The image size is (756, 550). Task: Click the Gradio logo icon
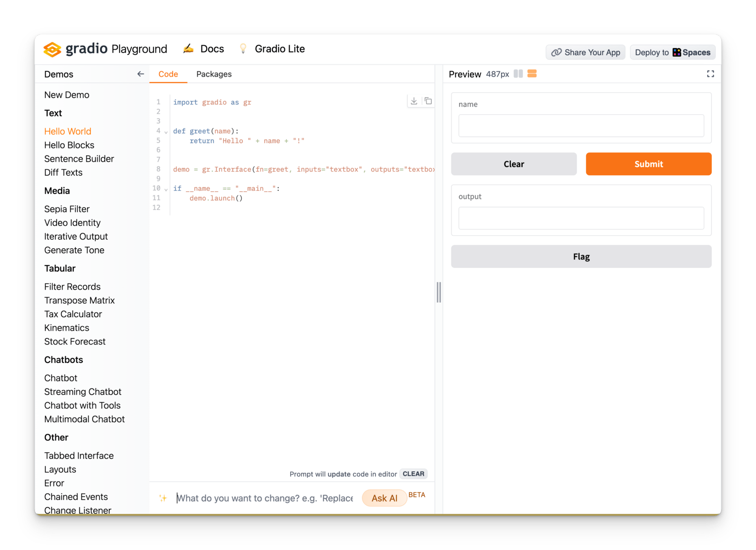(x=52, y=49)
